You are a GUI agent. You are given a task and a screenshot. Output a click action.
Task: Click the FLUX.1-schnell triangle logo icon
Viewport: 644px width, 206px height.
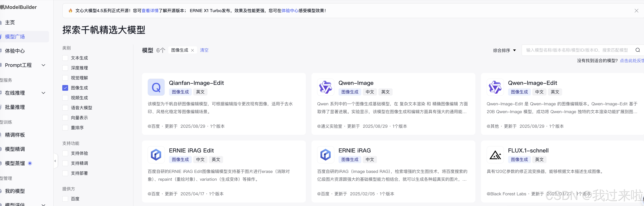pos(495,155)
